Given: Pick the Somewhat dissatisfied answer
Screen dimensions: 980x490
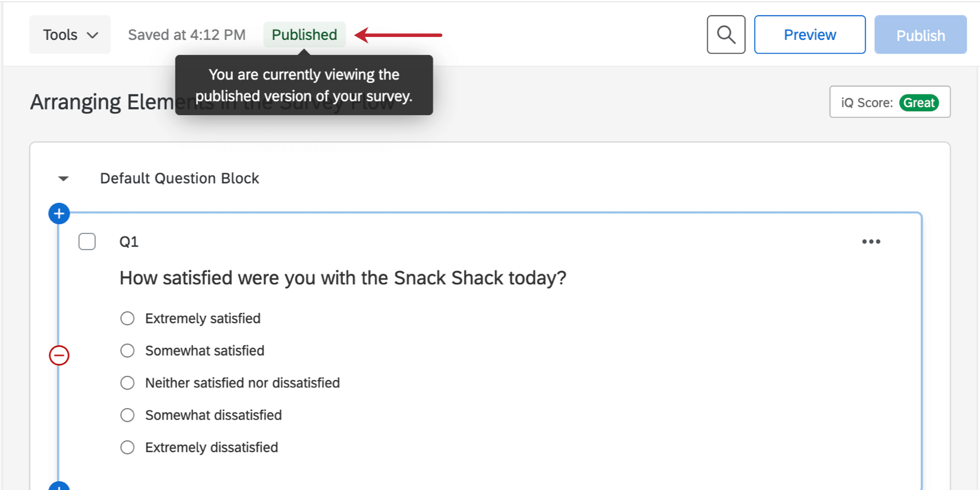Looking at the screenshot, I should coord(127,415).
